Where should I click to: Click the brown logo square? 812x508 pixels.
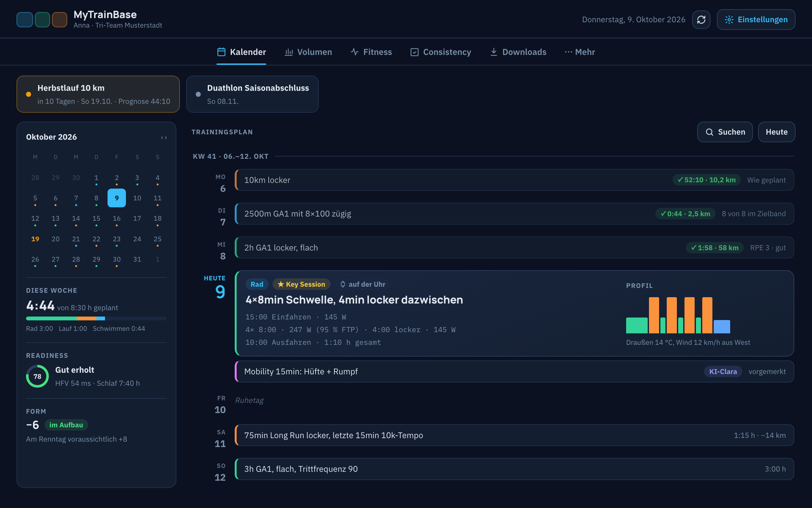[60, 19]
